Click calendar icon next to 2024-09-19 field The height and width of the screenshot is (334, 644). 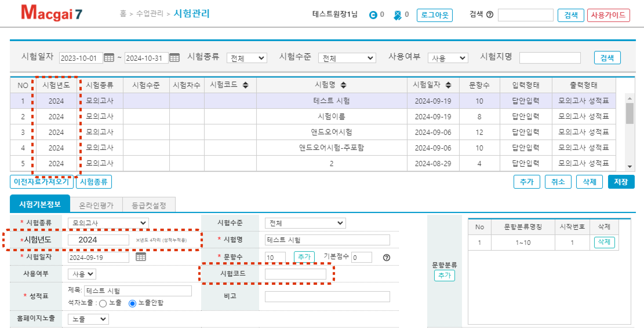point(141,257)
